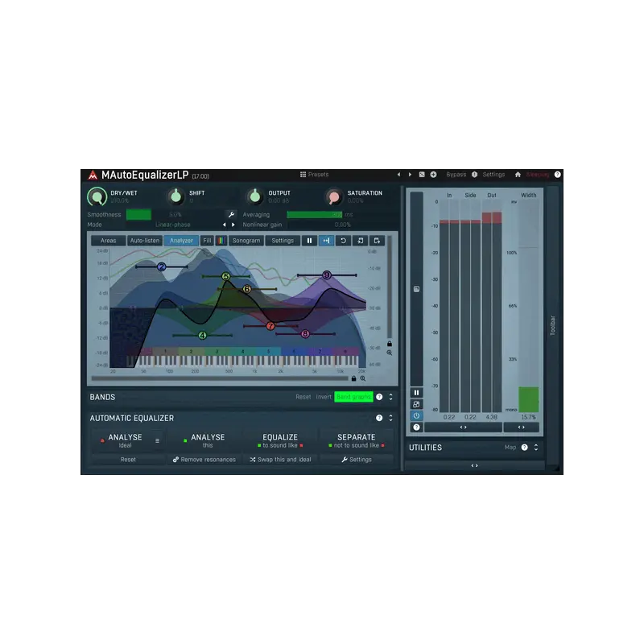Viewport: 644px width, 644px height.
Task: Click the add preset plus icon
Action: [433, 175]
